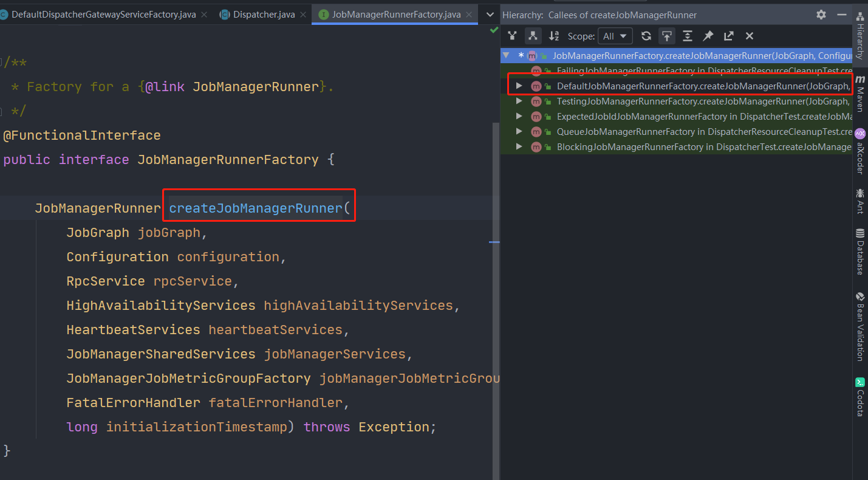Click JobManagerRunnerFactory interface name in code
868x480 pixels.
[x=228, y=159]
